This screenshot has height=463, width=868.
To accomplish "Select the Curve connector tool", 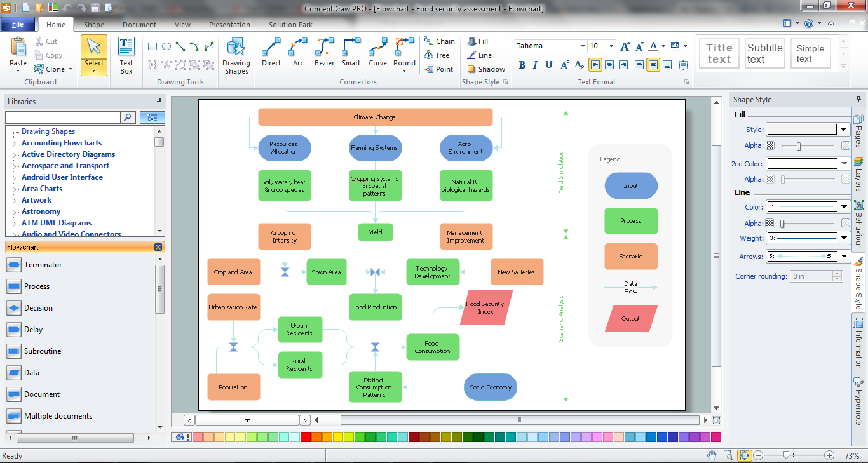I will tap(377, 52).
